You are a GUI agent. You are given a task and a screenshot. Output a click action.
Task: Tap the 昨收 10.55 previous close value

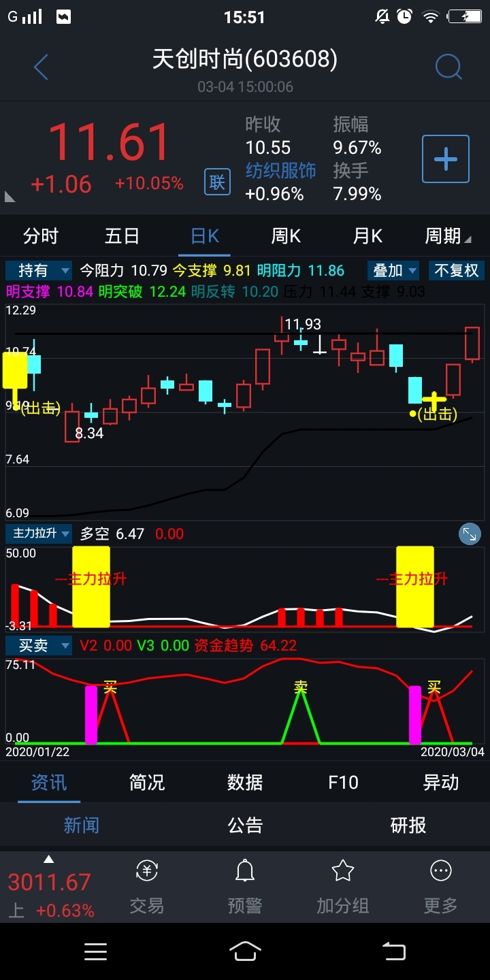click(268, 148)
